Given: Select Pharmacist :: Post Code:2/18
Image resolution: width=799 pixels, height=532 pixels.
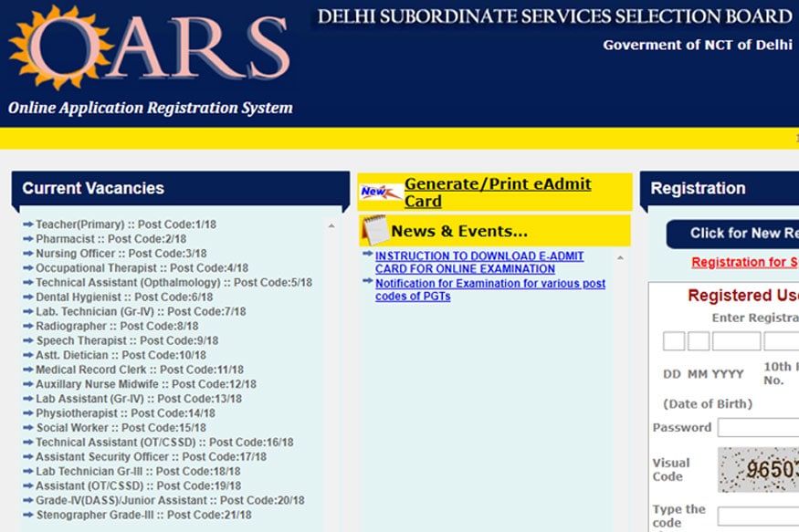Looking at the screenshot, I should coord(111,239).
